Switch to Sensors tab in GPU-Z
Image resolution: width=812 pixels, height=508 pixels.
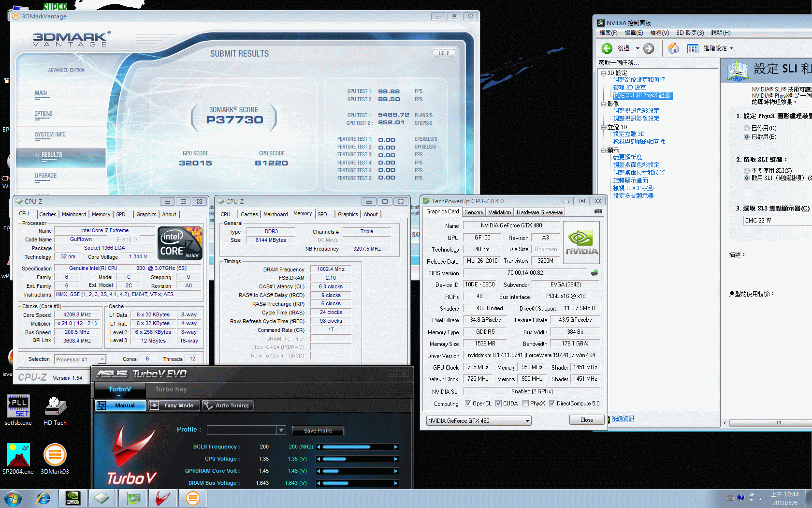[x=474, y=212]
